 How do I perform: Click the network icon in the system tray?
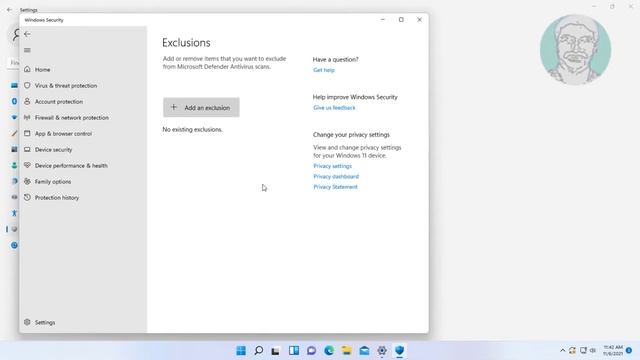pos(583,350)
